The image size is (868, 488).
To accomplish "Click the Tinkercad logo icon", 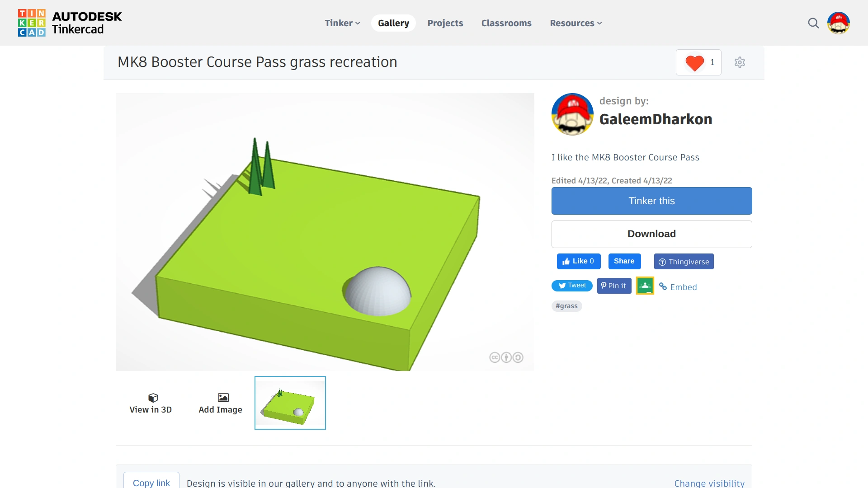I will click(32, 23).
